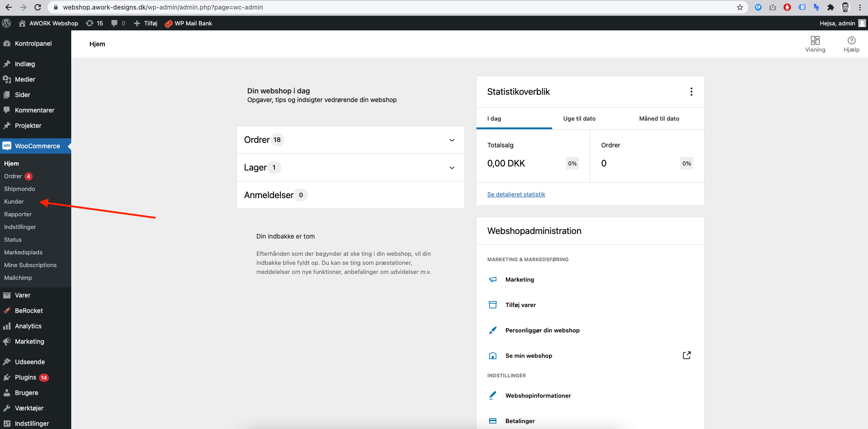This screenshot has height=429, width=868.
Task: Open Anmeldelser 0 panel
Action: pos(351,195)
